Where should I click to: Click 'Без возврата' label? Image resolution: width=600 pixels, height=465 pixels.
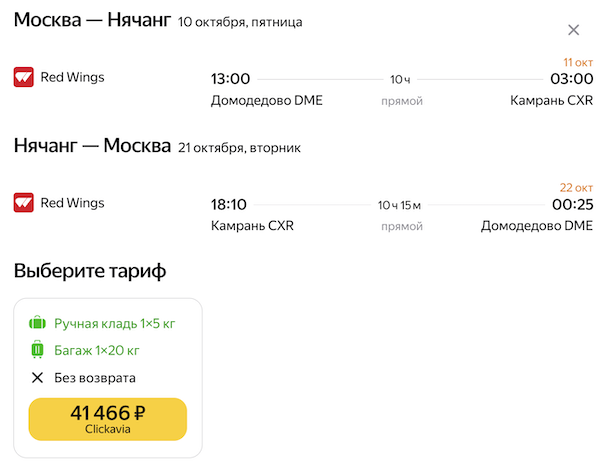click(95, 378)
